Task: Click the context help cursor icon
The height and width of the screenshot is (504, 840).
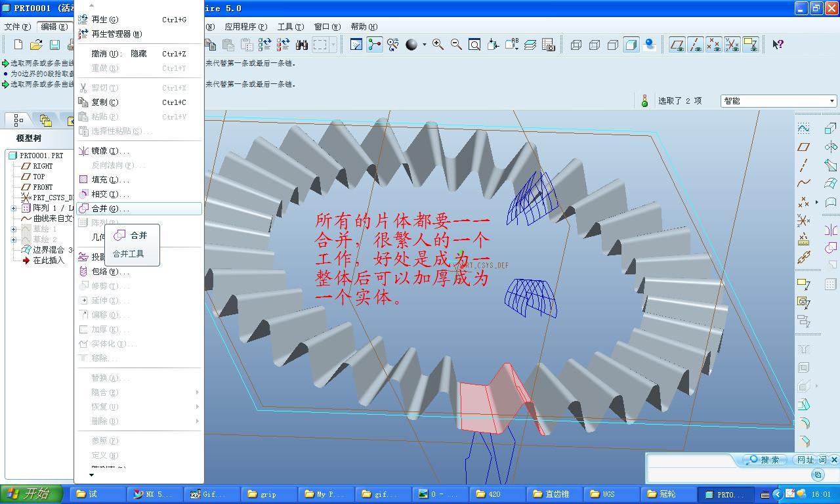Action: [778, 45]
